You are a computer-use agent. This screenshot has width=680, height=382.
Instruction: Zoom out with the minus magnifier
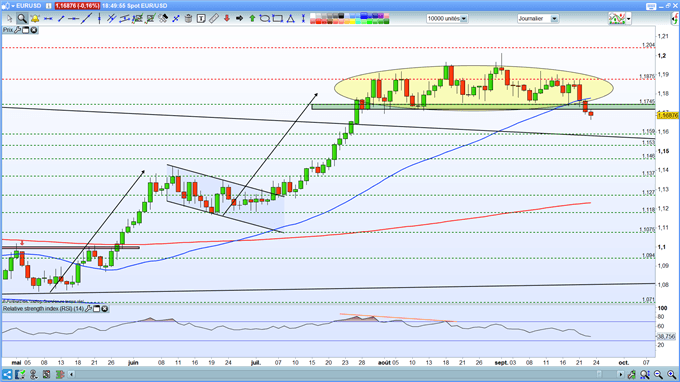[x=658, y=374]
